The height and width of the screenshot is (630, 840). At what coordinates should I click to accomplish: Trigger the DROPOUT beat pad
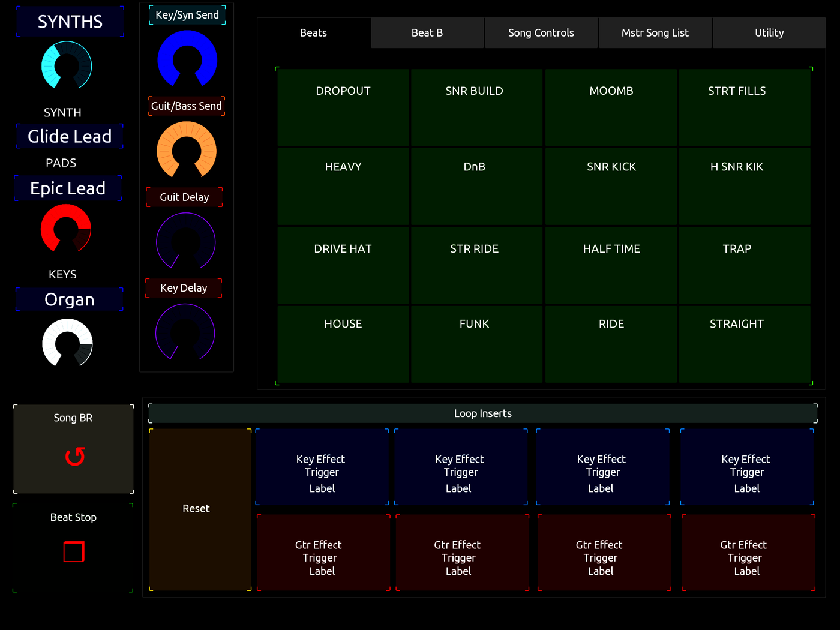[343, 107]
